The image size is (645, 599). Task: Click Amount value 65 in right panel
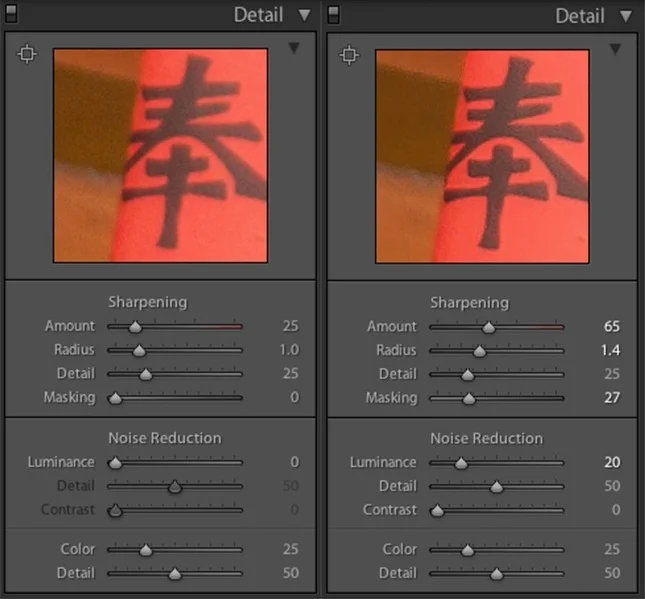[612, 326]
